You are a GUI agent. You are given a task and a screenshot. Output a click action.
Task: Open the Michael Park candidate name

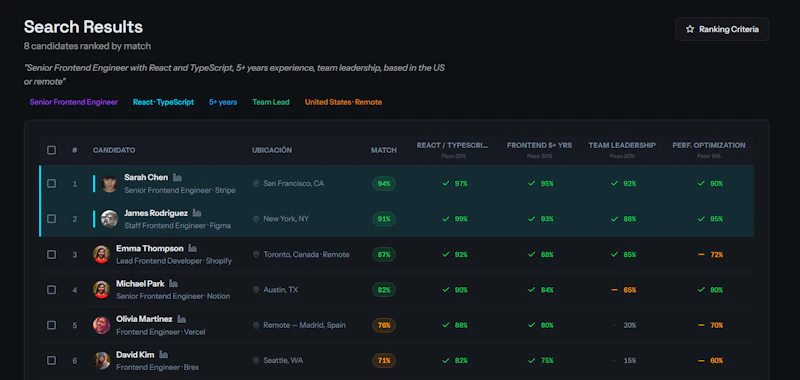pyautogui.click(x=140, y=284)
